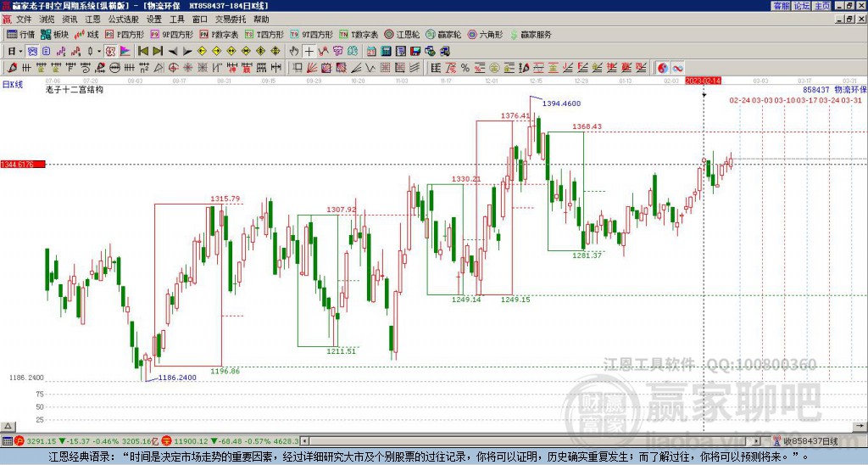Image resolution: width=868 pixels, height=465 pixels.
Task: Click the 收858437日线 status text
Action: click(810, 442)
